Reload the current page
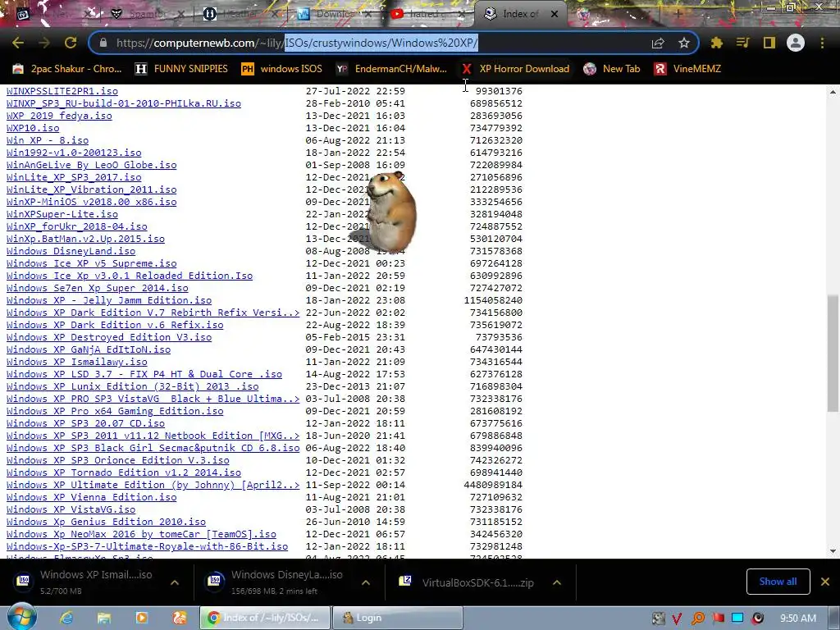Viewport: 840px width, 630px height. pos(71,43)
